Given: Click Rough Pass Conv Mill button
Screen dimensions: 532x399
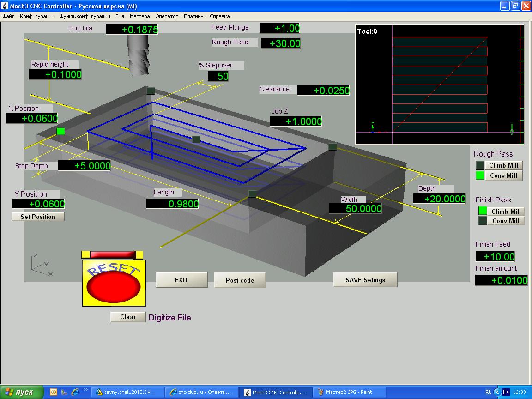Looking at the screenshot, I should [503, 175].
